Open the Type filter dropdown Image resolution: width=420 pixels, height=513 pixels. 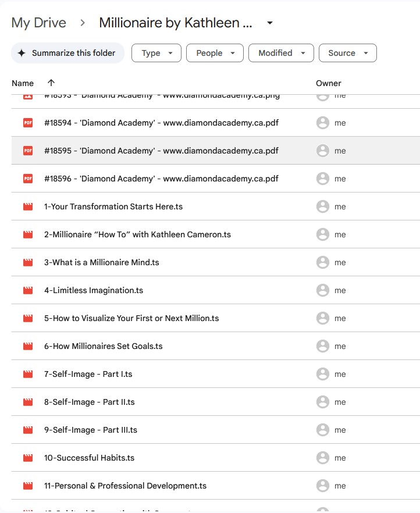tap(156, 53)
